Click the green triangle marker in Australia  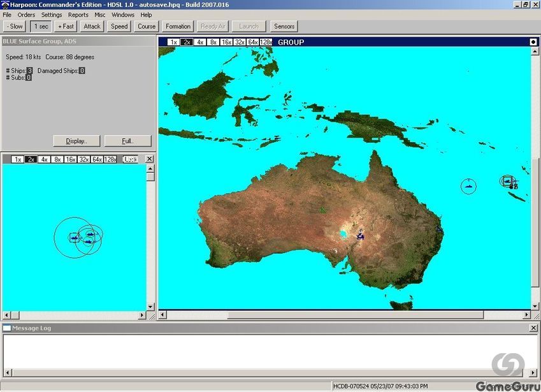tap(322, 210)
